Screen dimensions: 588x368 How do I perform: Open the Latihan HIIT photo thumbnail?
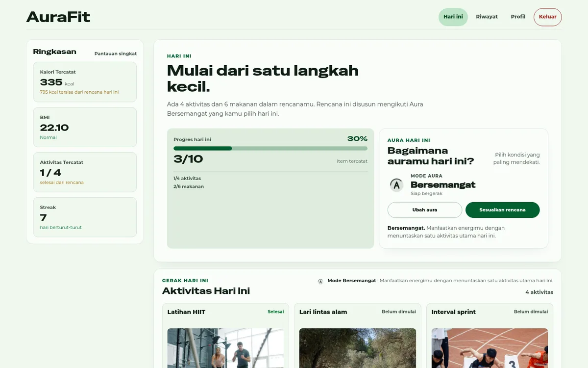click(225, 348)
